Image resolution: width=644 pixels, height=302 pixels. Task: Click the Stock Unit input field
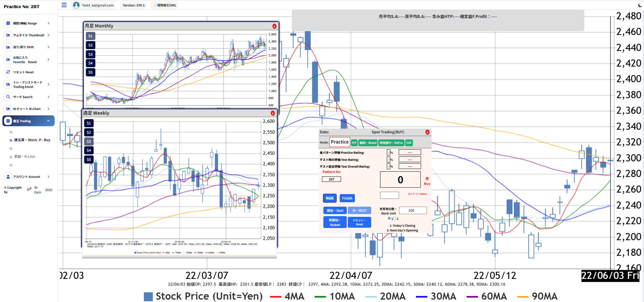[x=413, y=210]
